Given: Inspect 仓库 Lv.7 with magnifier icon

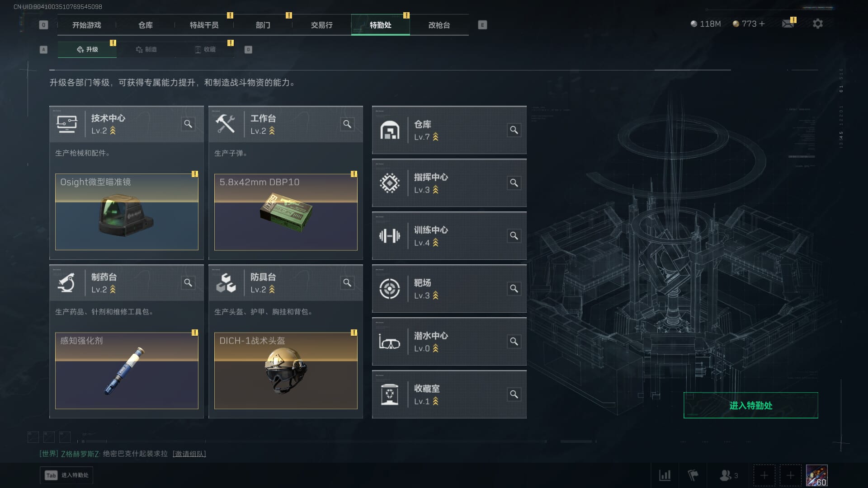Looking at the screenshot, I should (514, 130).
